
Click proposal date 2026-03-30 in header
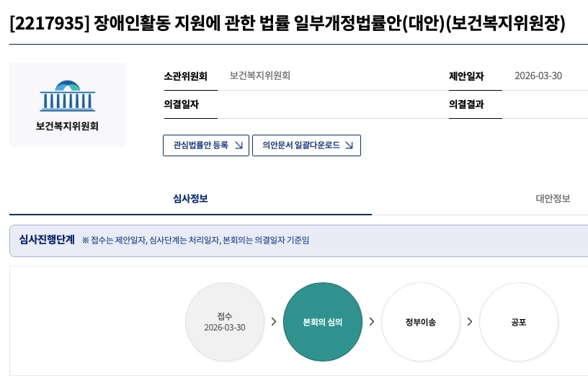(x=538, y=76)
